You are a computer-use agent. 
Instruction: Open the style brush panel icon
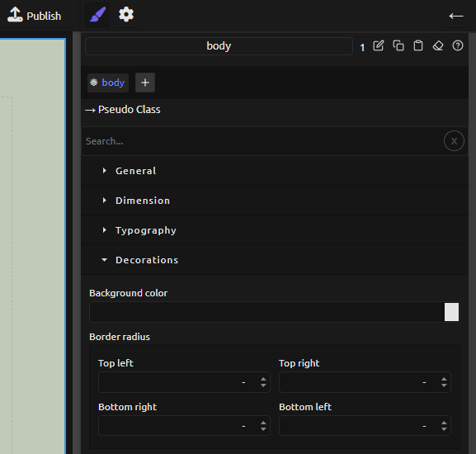coord(97,15)
